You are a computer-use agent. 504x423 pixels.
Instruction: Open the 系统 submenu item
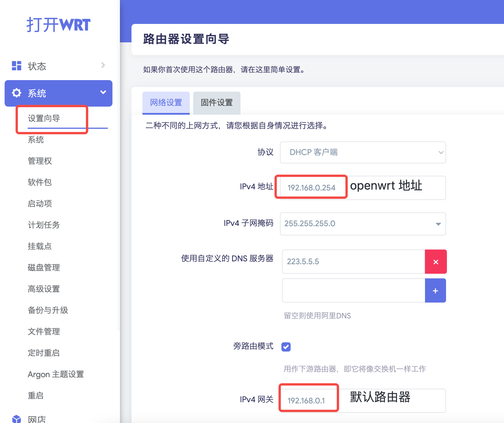tap(36, 139)
